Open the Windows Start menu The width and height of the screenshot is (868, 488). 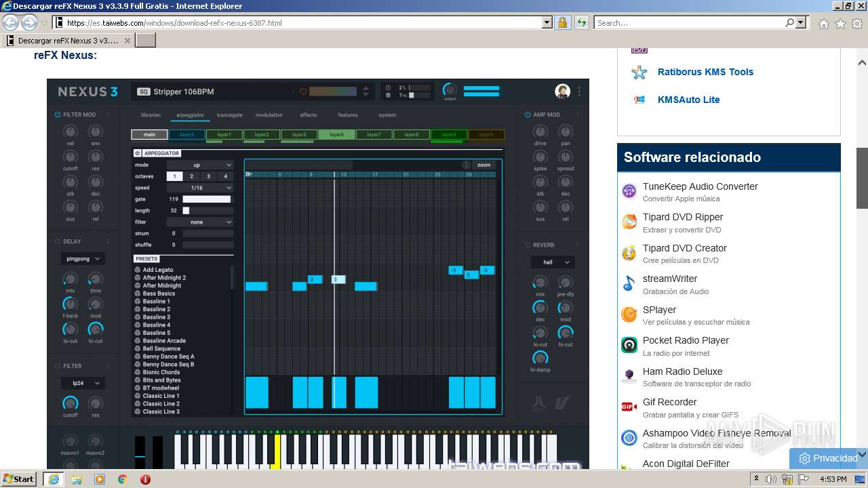pyautogui.click(x=18, y=479)
